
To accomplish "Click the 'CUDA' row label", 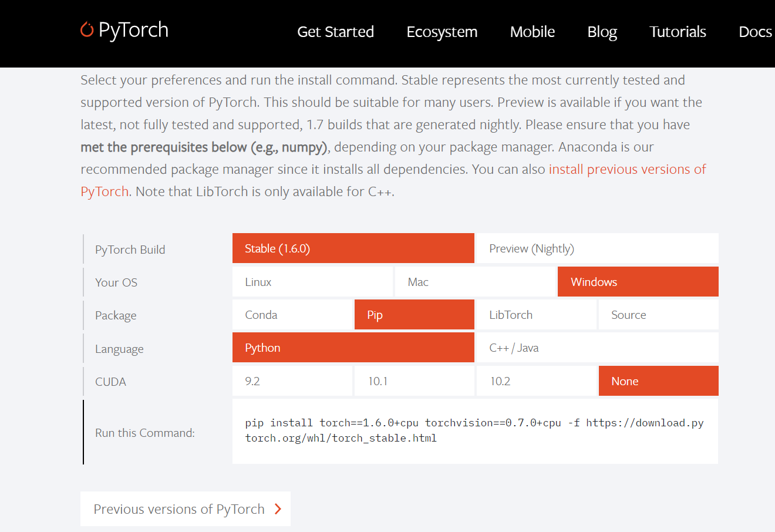I will pyautogui.click(x=110, y=382).
